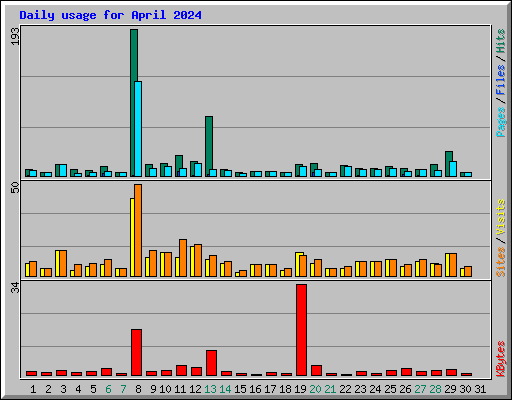Click the orange Sites legend label
This screenshot has width=512, height=400.
click(501, 262)
